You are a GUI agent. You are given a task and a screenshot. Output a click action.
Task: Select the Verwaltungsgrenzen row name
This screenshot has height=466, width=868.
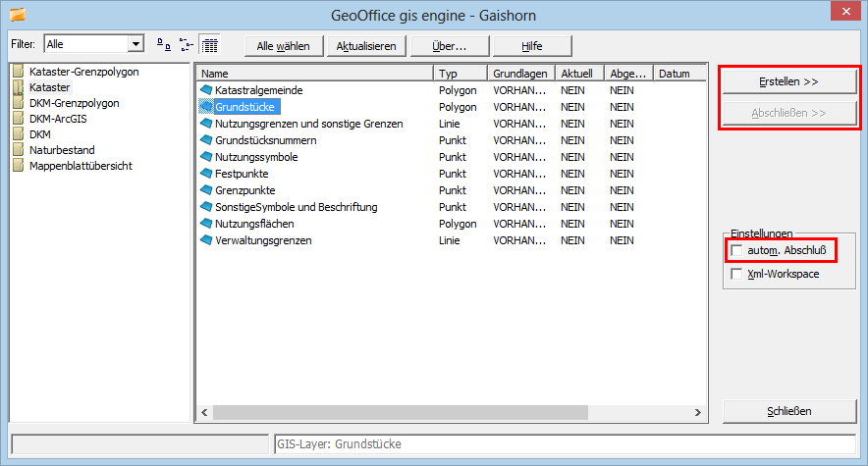(x=263, y=240)
